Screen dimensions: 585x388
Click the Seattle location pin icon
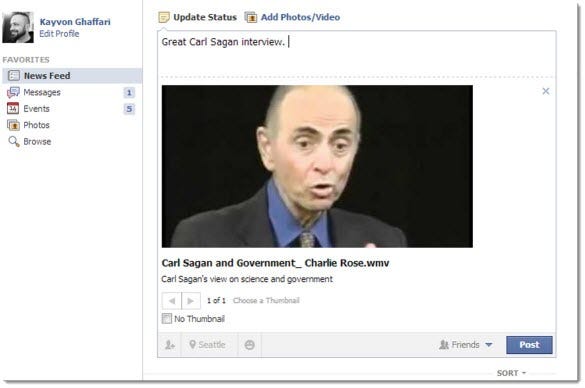pyautogui.click(x=193, y=344)
